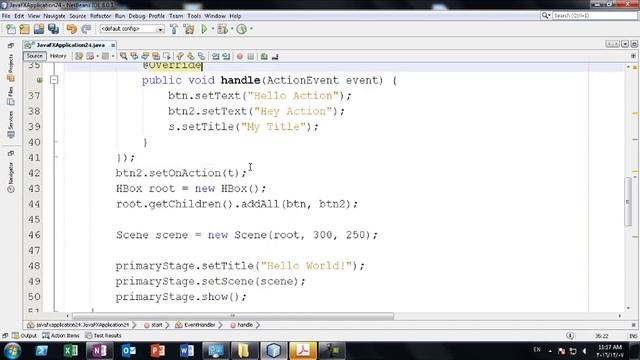Open the editor documents list dropdown arrow
The height and width of the screenshot is (360, 640).
click(625, 44)
